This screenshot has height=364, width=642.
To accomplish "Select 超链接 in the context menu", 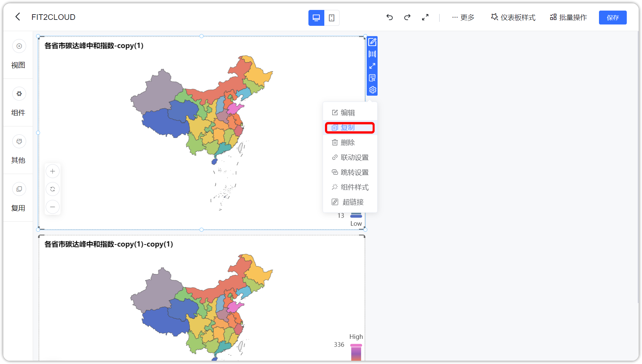I will (x=350, y=202).
